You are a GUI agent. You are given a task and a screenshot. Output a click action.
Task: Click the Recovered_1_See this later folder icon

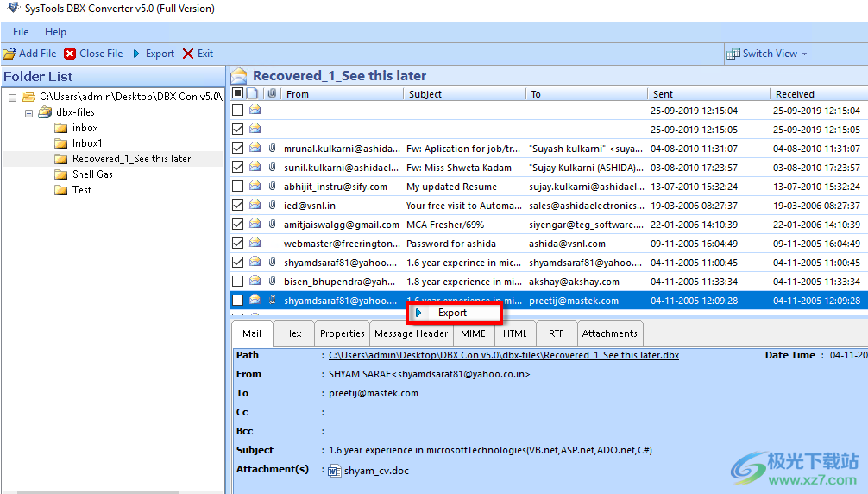point(61,159)
